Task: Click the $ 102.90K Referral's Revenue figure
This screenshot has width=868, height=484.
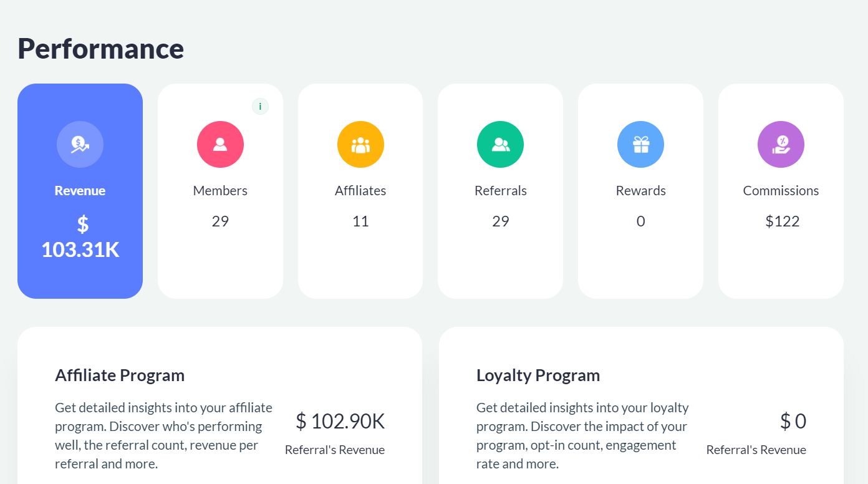Action: click(x=340, y=422)
